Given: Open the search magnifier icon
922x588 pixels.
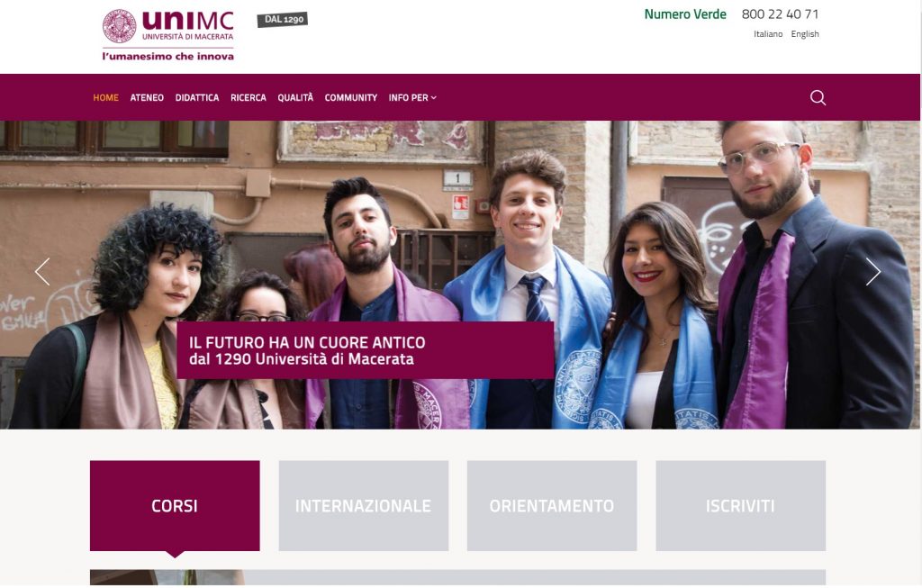Looking at the screenshot, I should pyautogui.click(x=818, y=97).
